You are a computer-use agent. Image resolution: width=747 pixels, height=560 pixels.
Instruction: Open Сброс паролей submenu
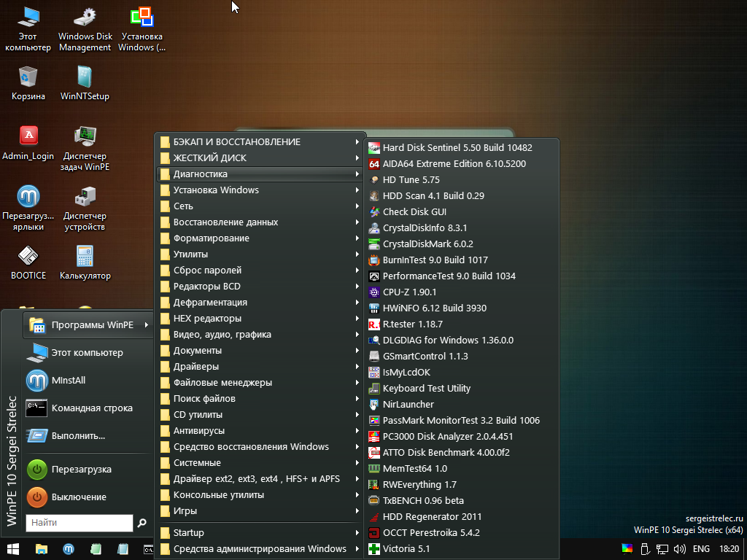tap(260, 271)
